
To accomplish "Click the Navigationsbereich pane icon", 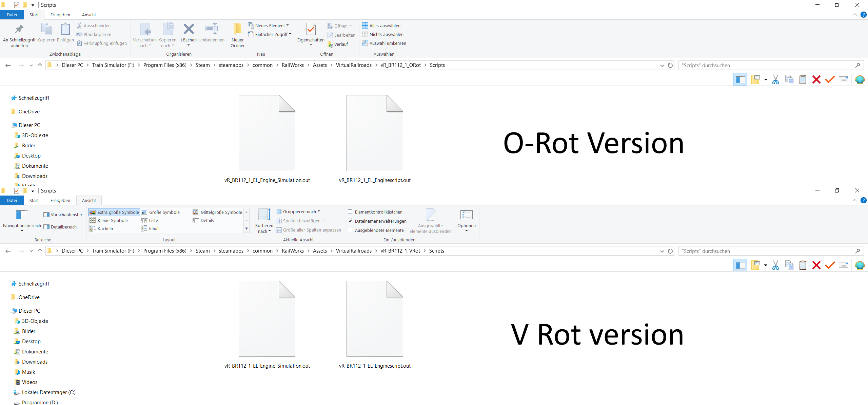I will click(x=22, y=215).
